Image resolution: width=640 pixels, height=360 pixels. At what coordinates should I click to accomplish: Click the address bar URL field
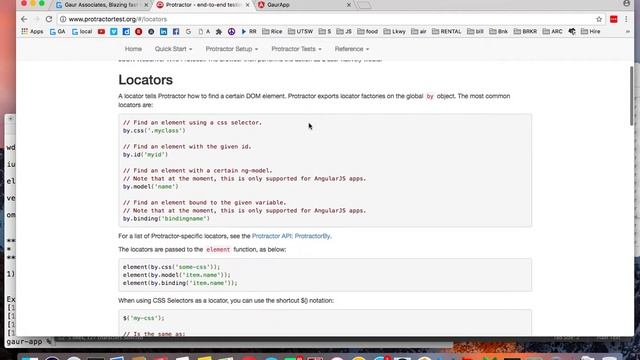point(327,19)
